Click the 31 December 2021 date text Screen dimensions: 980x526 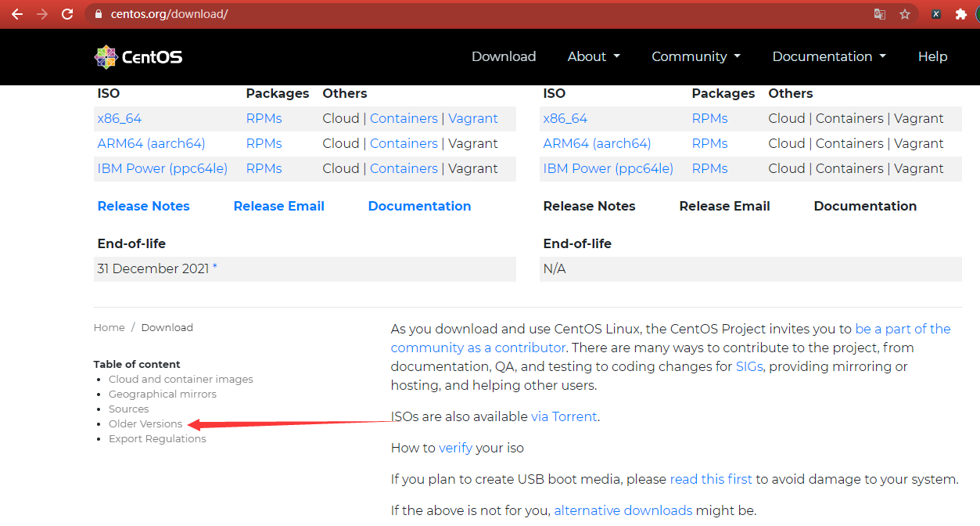click(153, 268)
